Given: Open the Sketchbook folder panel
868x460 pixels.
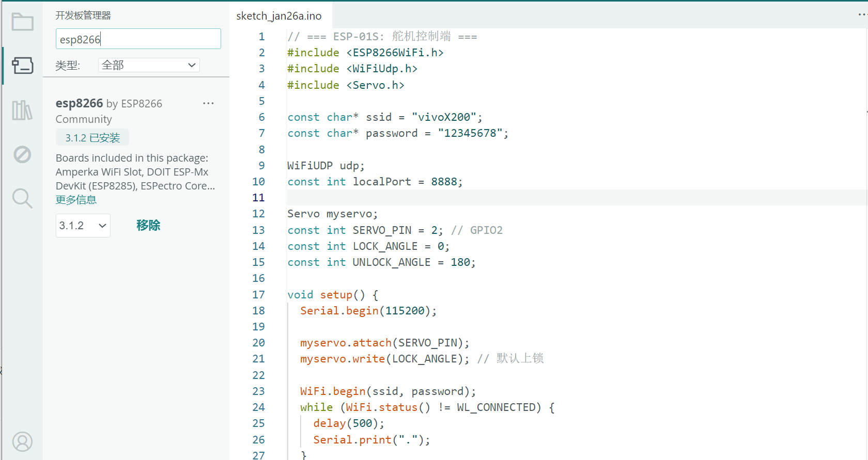Looking at the screenshot, I should coord(22,22).
